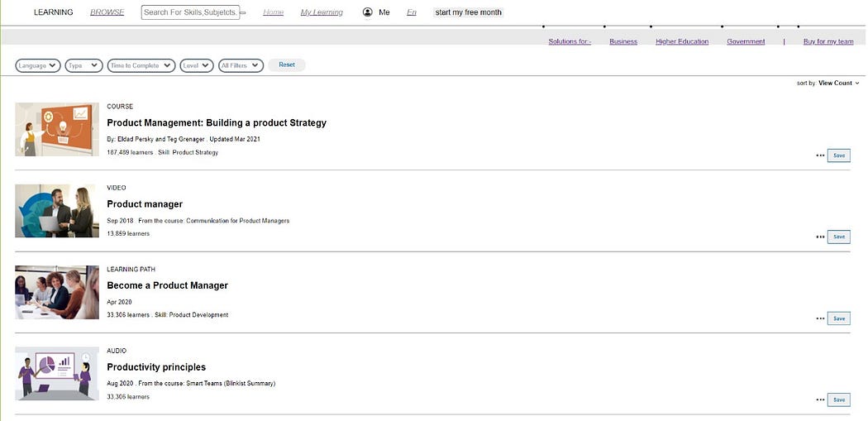
Task: Click authors Eldad Persky and Teg Grenager
Action: pos(160,140)
